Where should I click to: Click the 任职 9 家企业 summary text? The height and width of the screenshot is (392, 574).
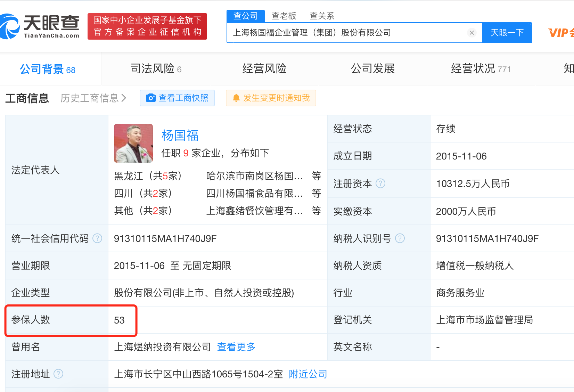point(215,153)
